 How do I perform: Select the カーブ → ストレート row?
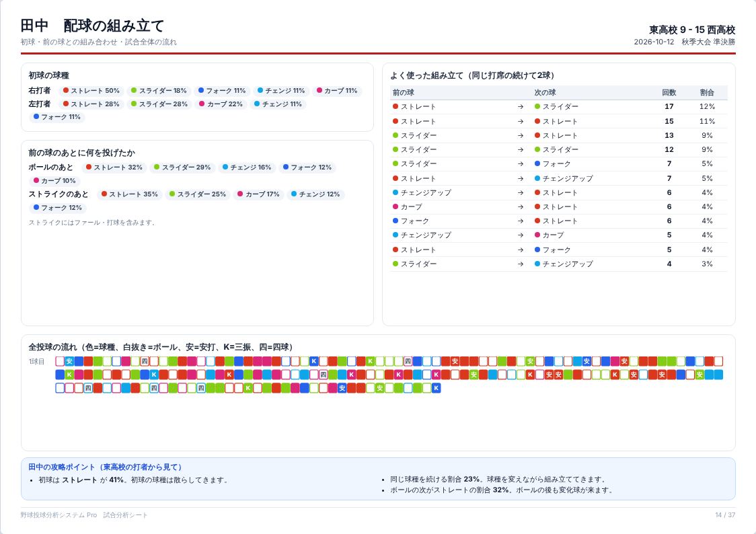(x=559, y=206)
